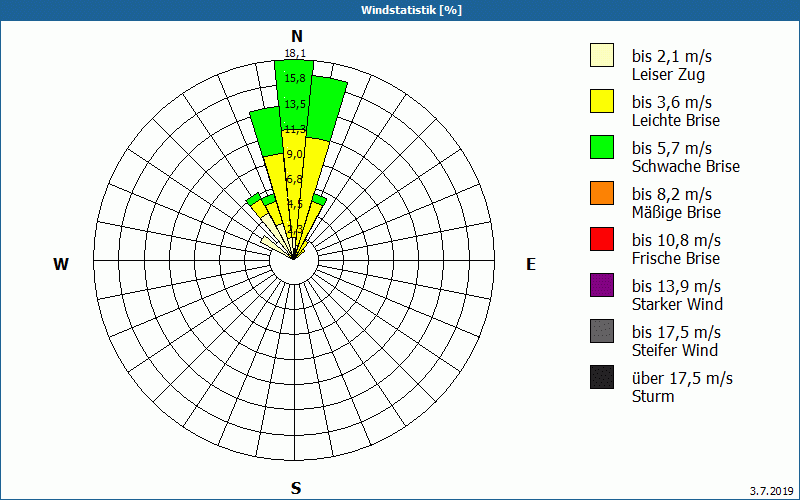Click the gray 'bis 17,5 m/s' legend swatch
This screenshot has width=800, height=500.
(602, 331)
